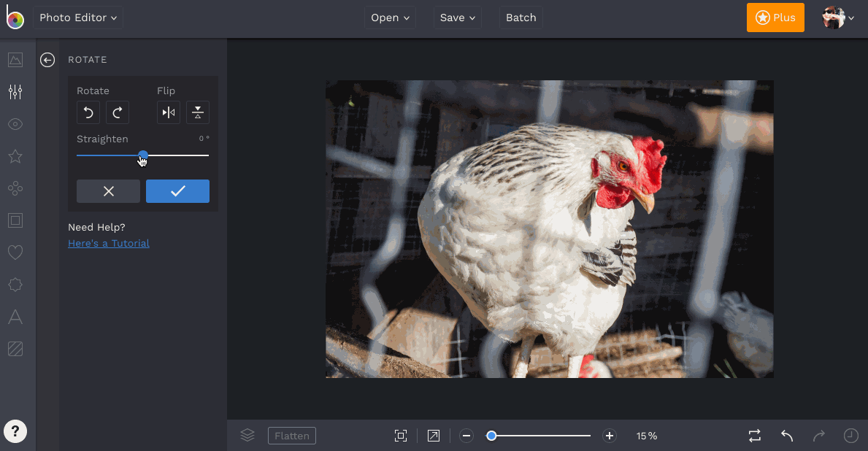Open the Textures sidebar tool
The image size is (868, 451).
15,349
